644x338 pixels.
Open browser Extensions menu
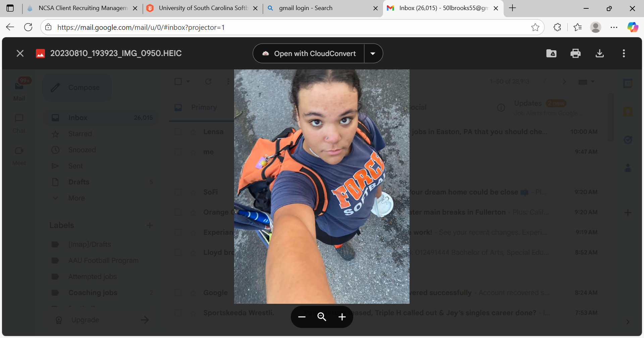tap(557, 27)
